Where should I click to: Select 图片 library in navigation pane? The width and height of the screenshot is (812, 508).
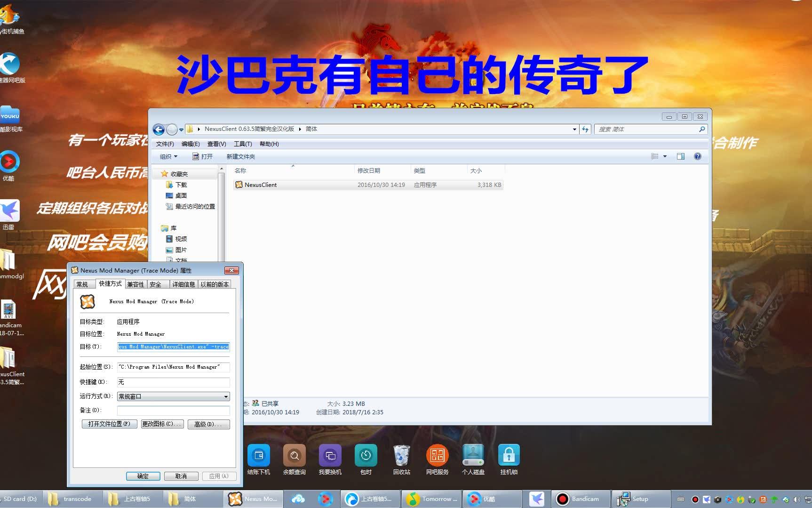176,250
